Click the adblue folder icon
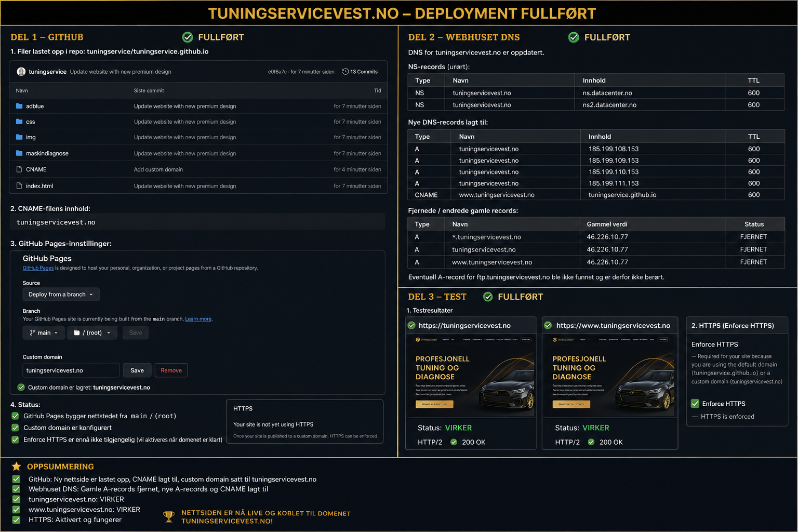This screenshot has height=532, width=798. click(19, 106)
